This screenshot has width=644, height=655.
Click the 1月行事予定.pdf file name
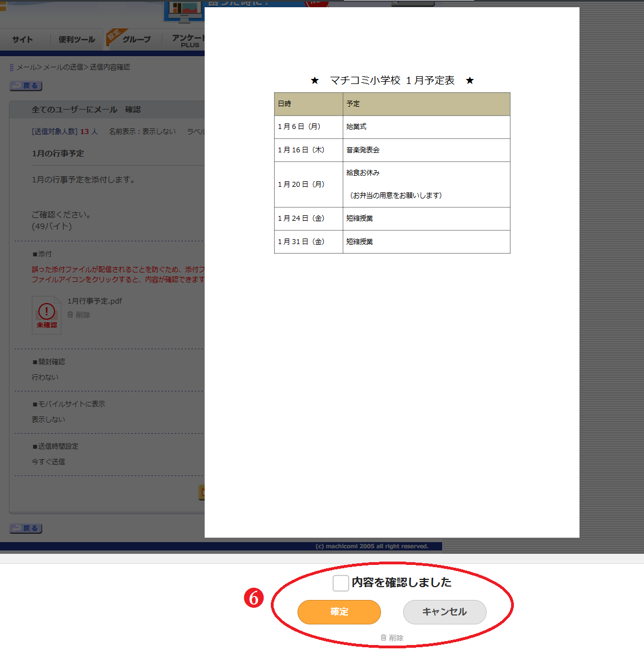pos(95,301)
